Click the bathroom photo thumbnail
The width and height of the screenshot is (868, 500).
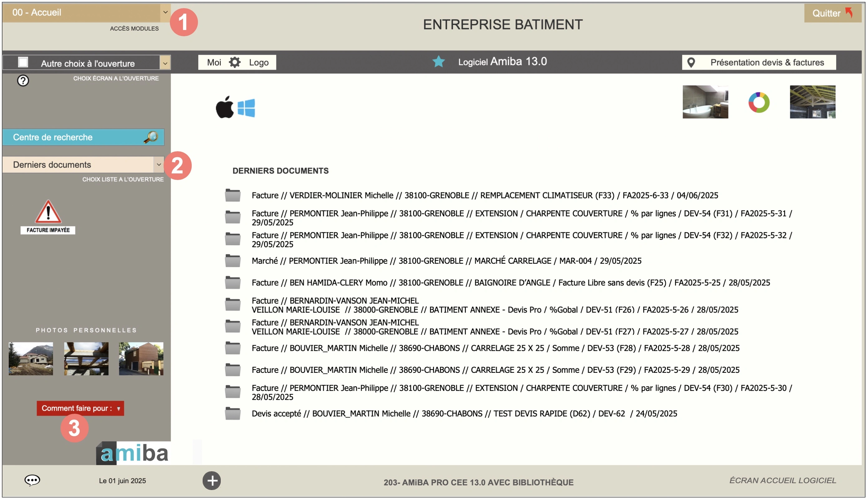[x=705, y=102]
